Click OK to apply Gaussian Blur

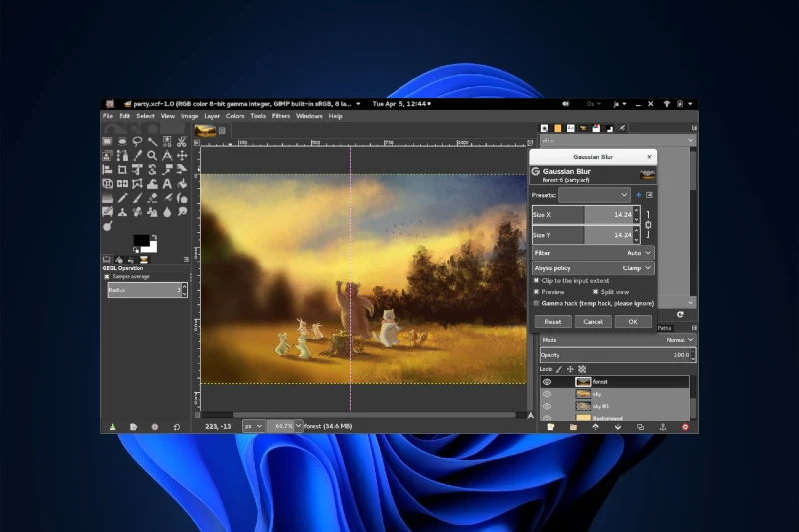[633, 321]
